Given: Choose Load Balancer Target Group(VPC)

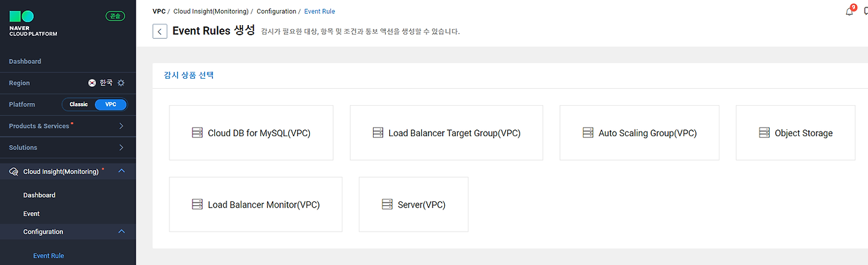Looking at the screenshot, I should tap(446, 133).
